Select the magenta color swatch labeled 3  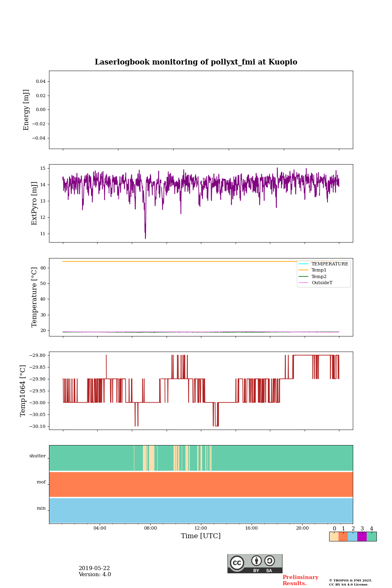pos(362,537)
